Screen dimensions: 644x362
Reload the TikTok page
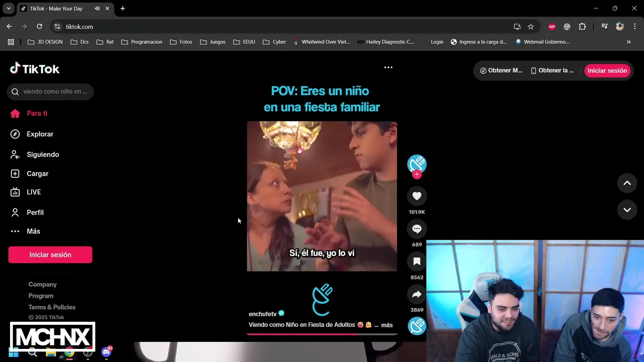point(39,27)
